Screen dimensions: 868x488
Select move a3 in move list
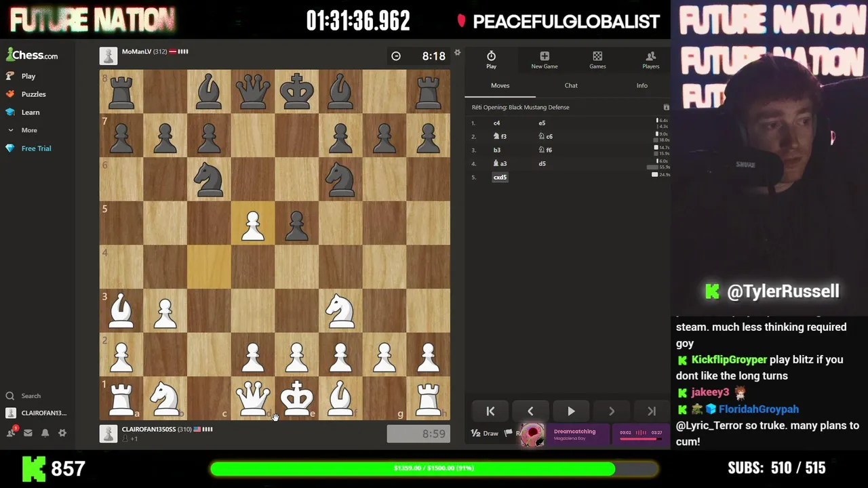coord(500,163)
